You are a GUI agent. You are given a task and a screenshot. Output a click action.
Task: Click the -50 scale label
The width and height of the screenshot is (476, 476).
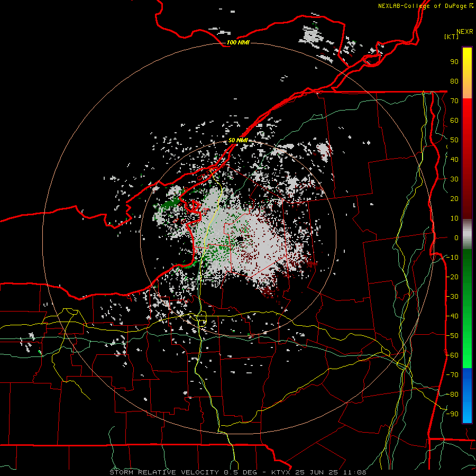pyautogui.click(x=452, y=336)
